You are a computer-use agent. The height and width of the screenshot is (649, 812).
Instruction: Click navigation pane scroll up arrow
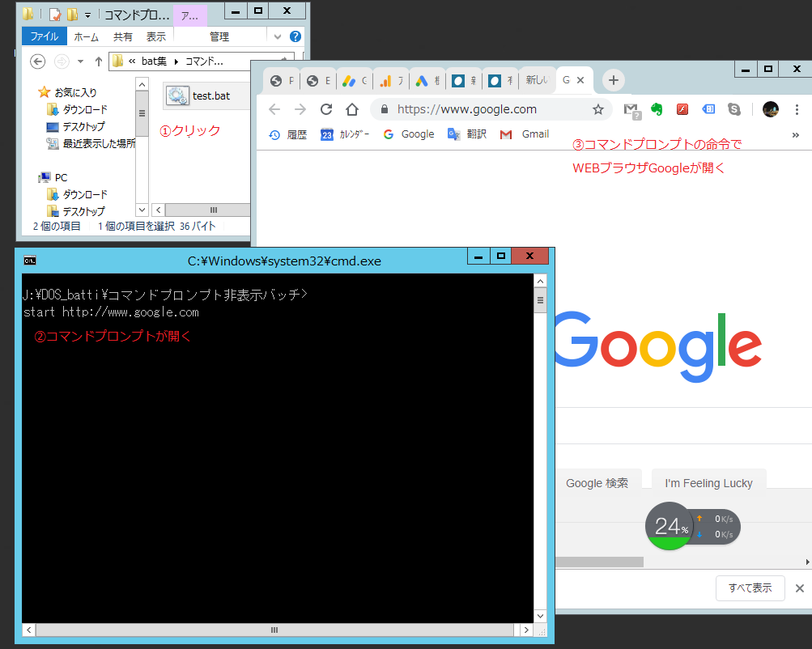(142, 84)
